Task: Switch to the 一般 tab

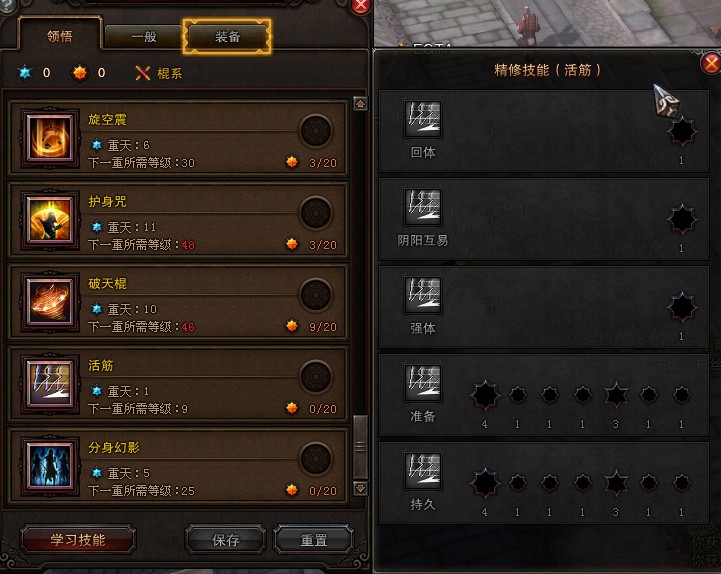Action: [143, 36]
